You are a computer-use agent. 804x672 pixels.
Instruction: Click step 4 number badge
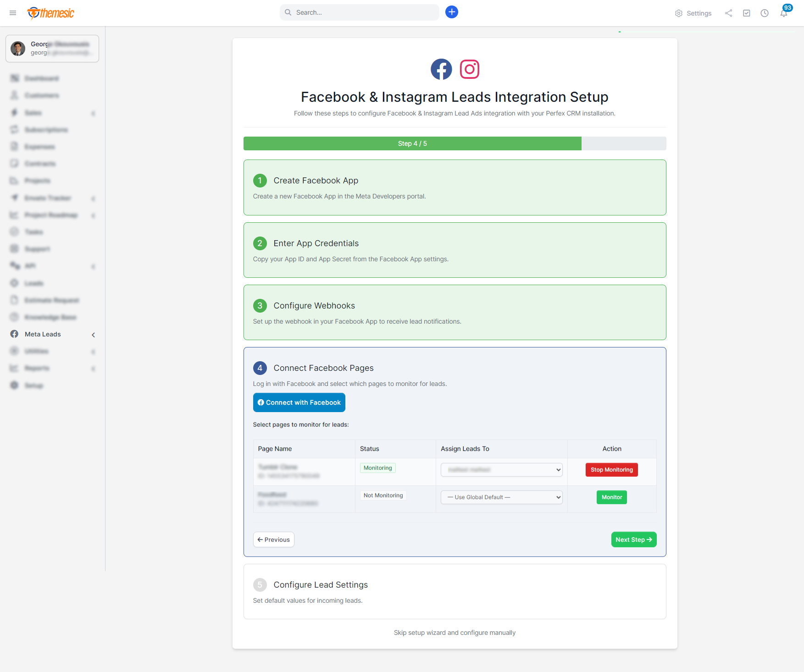pos(260,368)
